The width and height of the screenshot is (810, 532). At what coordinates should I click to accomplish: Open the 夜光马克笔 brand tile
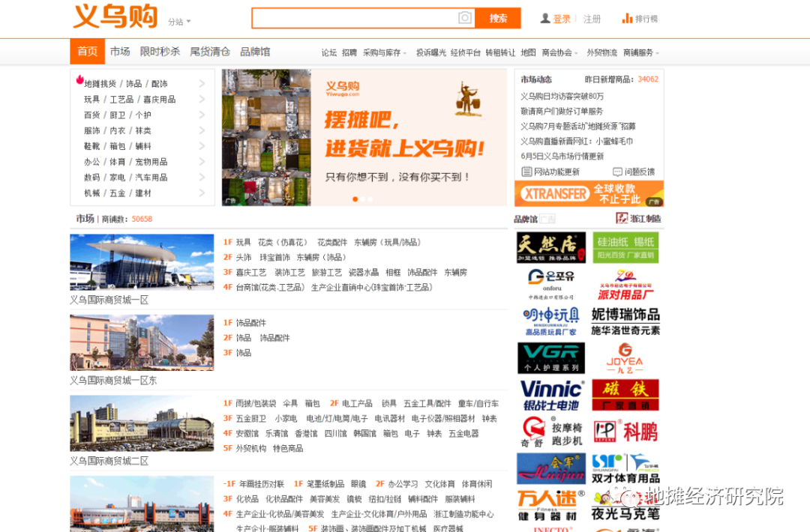point(625,506)
